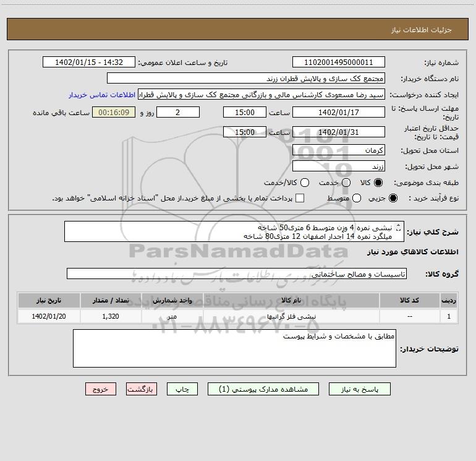The height and width of the screenshot is (461, 476).
Task: Select the متوسط purchase type radio
Action: 357,198
